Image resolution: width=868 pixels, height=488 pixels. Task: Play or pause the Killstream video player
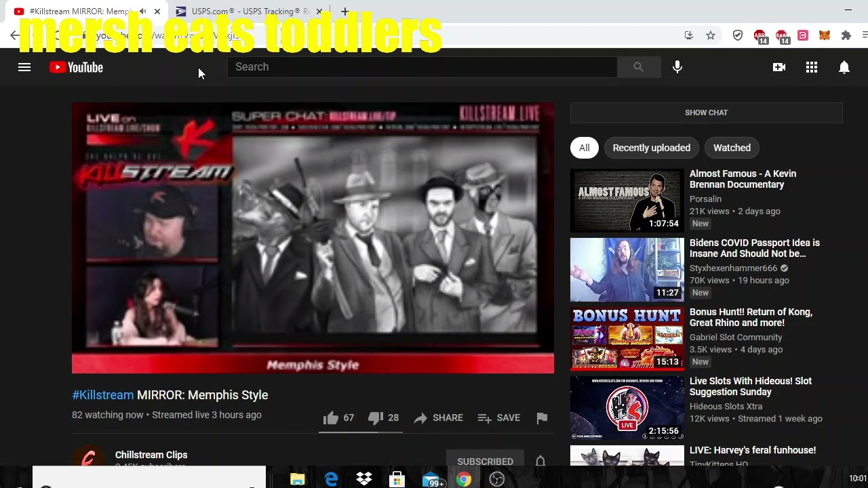click(313, 238)
